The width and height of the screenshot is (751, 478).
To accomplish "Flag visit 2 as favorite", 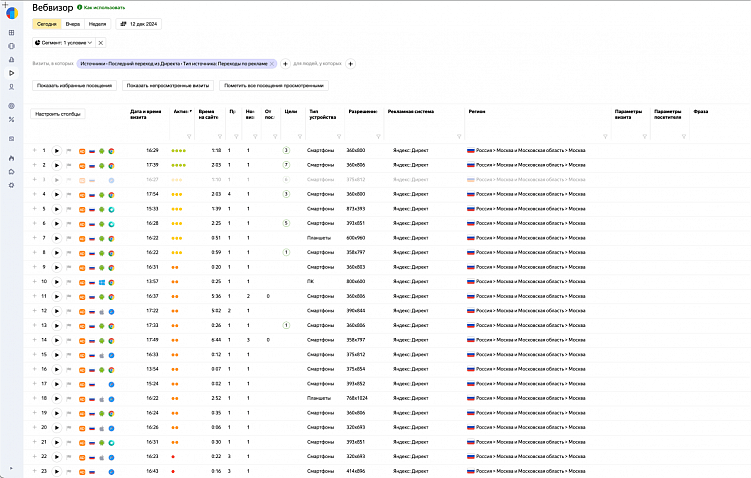I will [x=69, y=165].
